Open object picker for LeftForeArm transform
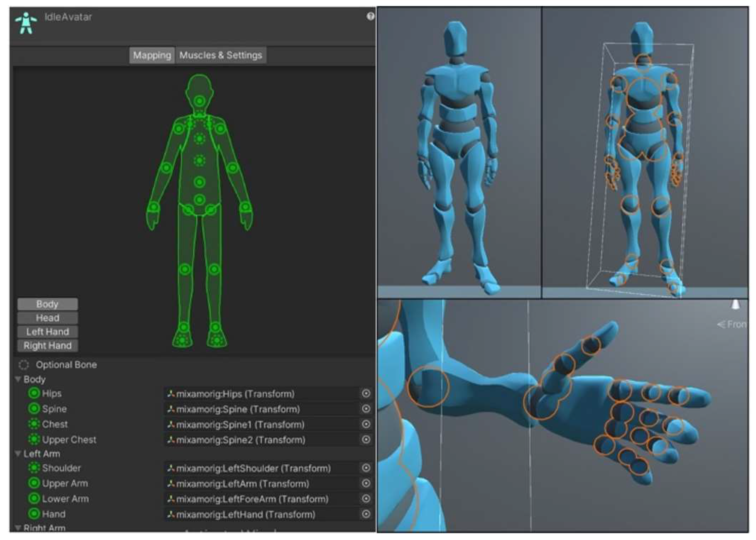This screenshot has height=540, width=756. pyautogui.click(x=366, y=499)
